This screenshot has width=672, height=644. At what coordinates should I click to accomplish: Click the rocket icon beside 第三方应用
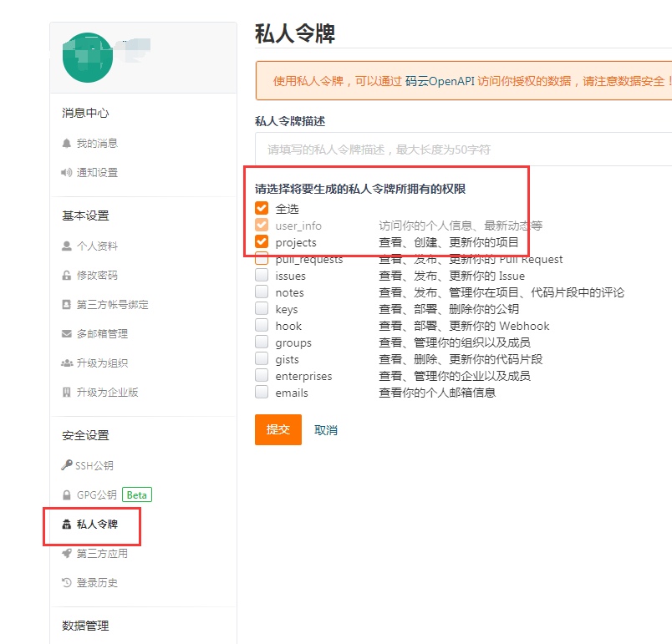[x=66, y=553]
